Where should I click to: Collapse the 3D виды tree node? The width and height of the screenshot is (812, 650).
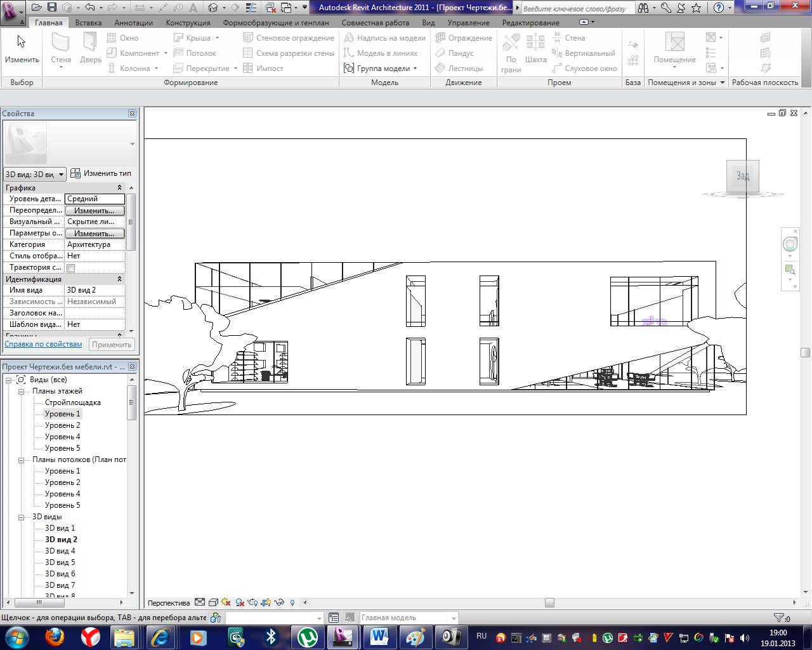coord(21,517)
